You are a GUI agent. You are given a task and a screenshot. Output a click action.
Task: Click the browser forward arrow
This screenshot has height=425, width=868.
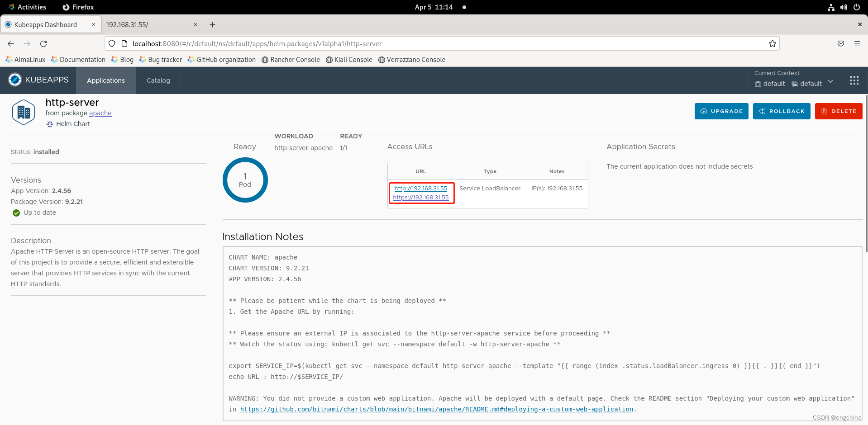pos(27,44)
